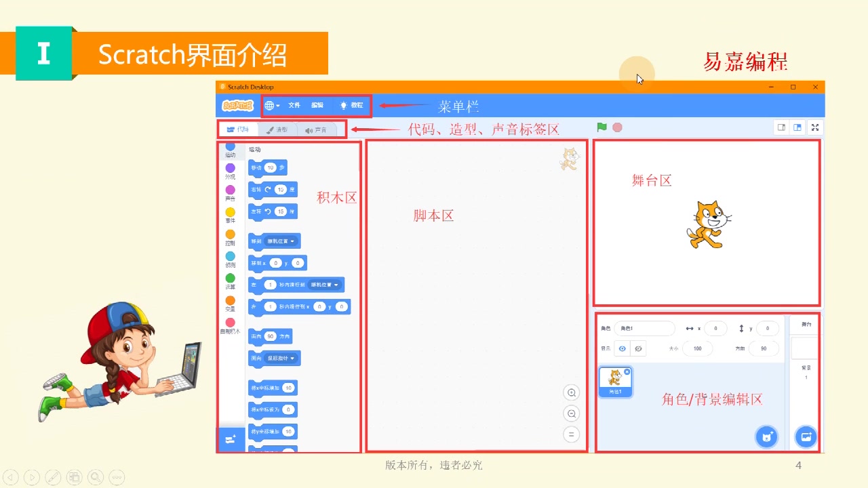Switch to the 声音 (Sounds) tab
Screen dimensions: 868x488
coord(316,129)
